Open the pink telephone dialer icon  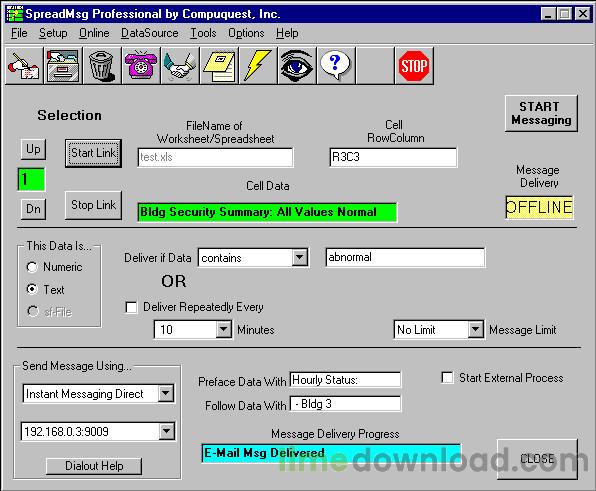point(141,65)
